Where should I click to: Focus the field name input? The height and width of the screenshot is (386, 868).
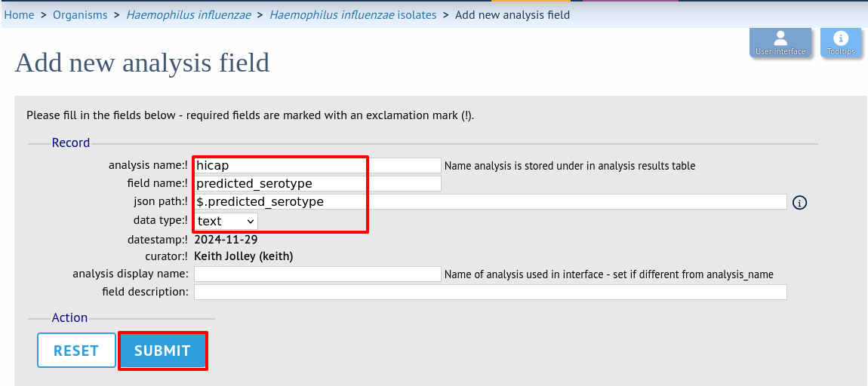(318, 184)
